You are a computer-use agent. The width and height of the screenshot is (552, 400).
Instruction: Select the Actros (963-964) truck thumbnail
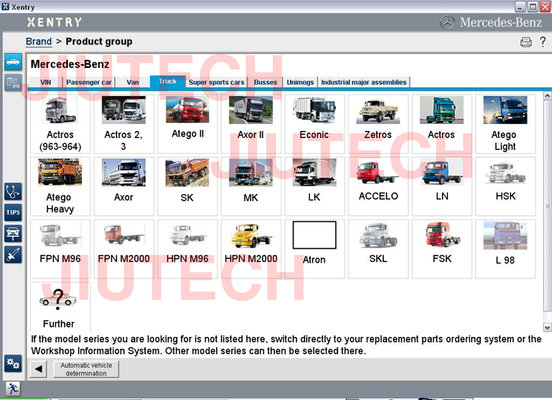click(60, 124)
